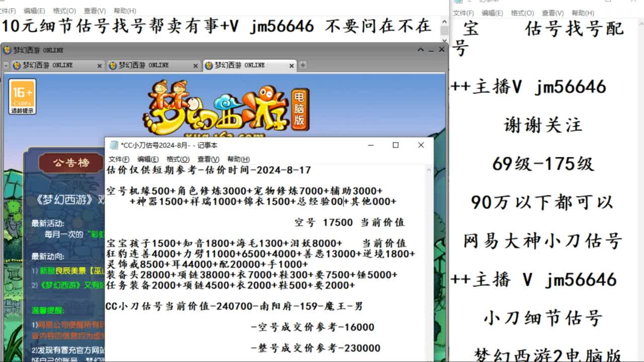Close the 梦幻西游 ONLINE game window
This screenshot has height=362, width=644.
pos(441,50)
